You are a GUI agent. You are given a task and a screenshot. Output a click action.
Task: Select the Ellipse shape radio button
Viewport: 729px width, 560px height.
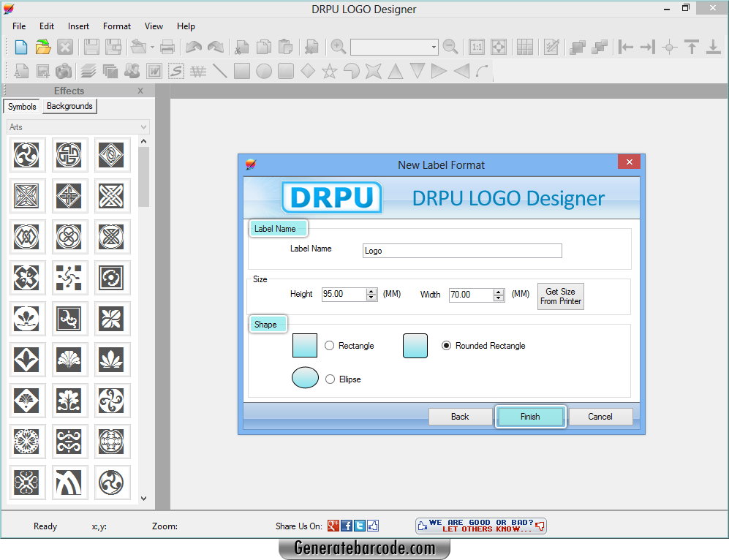(x=330, y=379)
